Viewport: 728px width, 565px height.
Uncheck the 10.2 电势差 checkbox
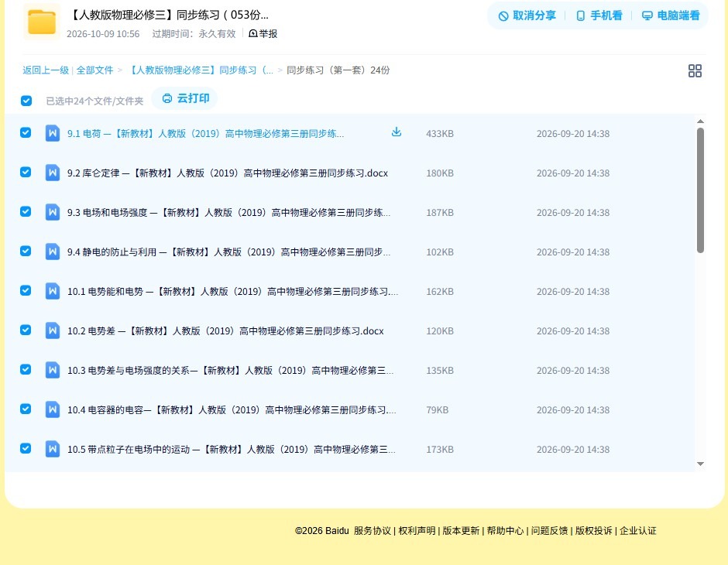coord(26,330)
